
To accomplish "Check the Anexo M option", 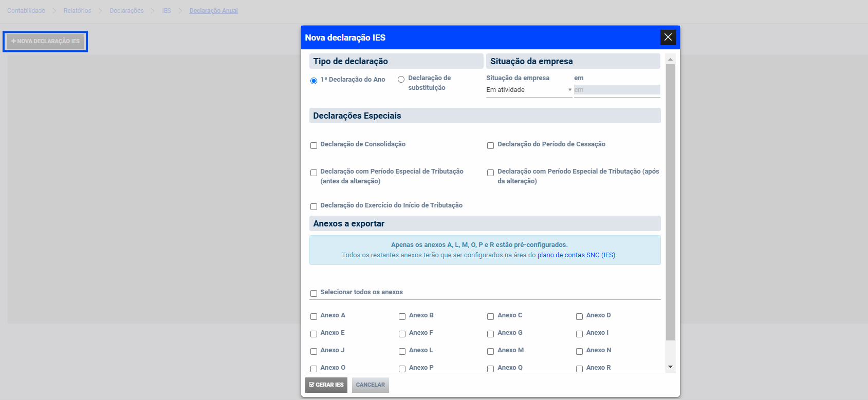I will [490, 352].
